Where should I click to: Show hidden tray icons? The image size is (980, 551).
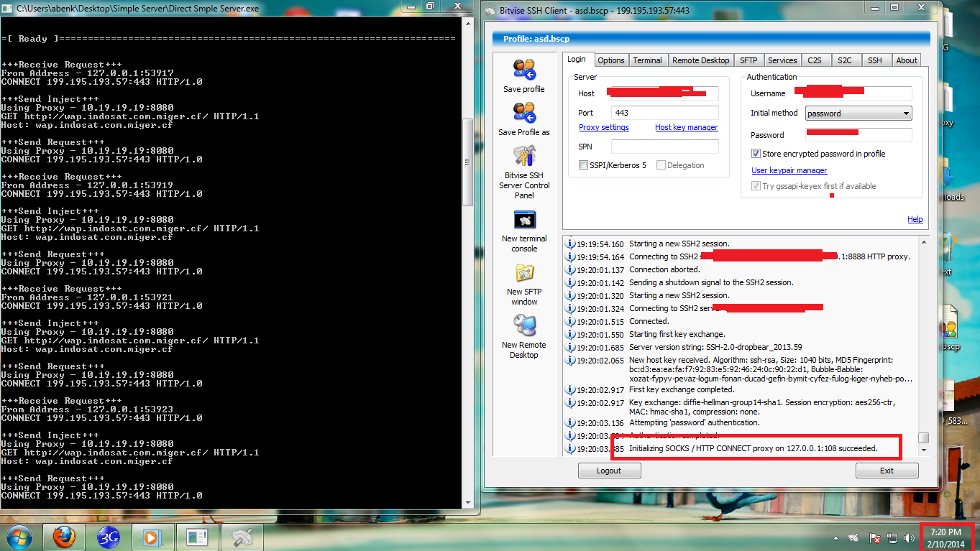point(836,537)
